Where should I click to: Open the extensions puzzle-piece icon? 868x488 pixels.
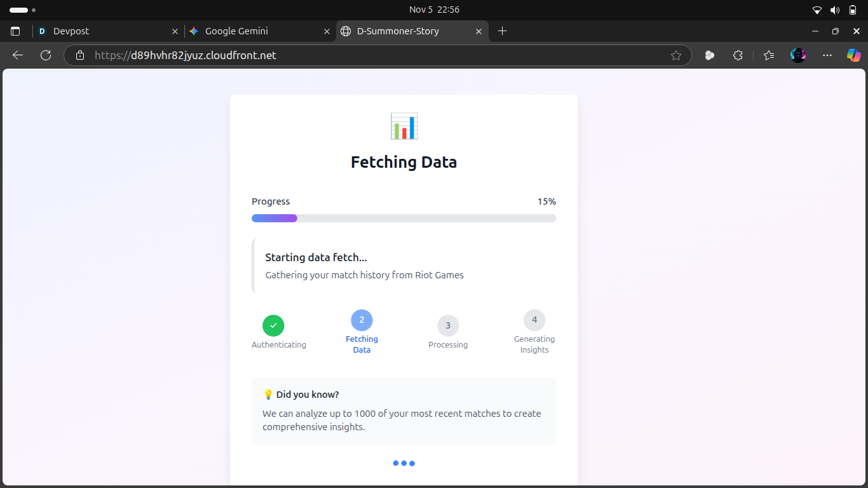738,55
